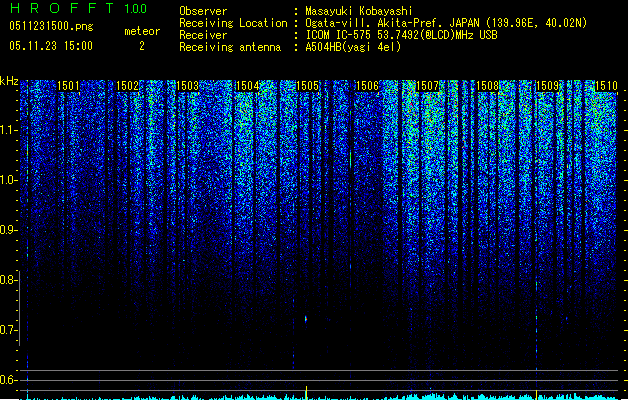Click the A504HB(yagi 4el) antenna text

tap(353, 47)
